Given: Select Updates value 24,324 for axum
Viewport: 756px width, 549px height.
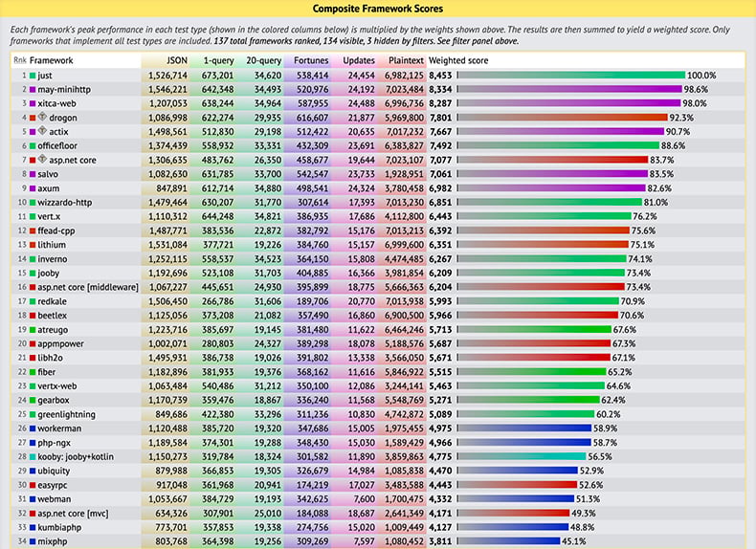Looking at the screenshot, I should [361, 188].
